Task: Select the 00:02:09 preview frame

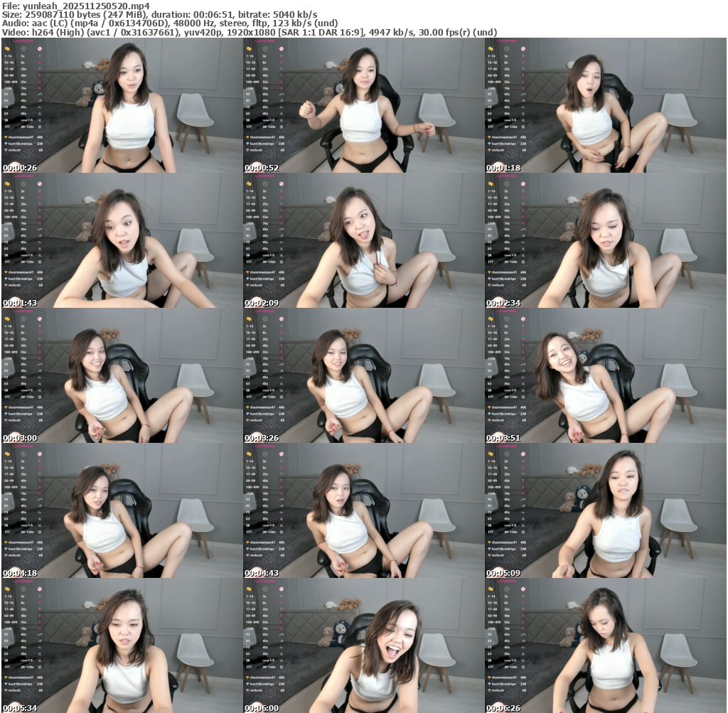Action: pos(363,241)
